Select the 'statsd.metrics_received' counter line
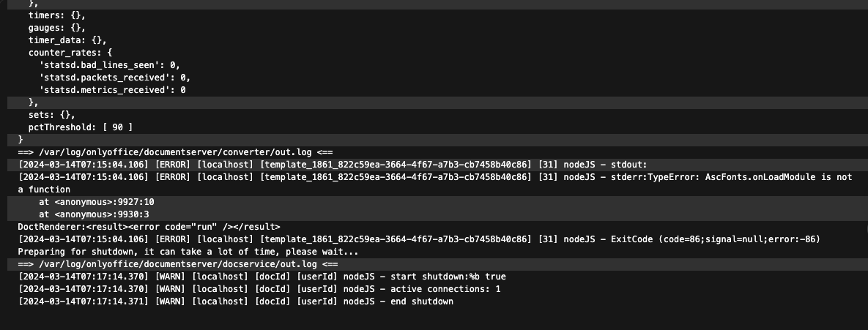This screenshot has height=330, width=868. [112, 90]
